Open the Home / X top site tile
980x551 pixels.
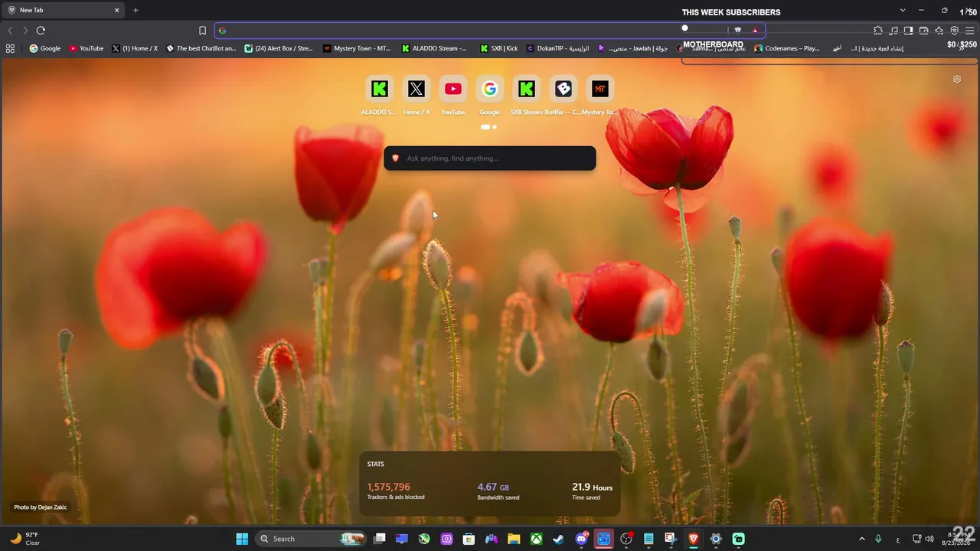[416, 95]
